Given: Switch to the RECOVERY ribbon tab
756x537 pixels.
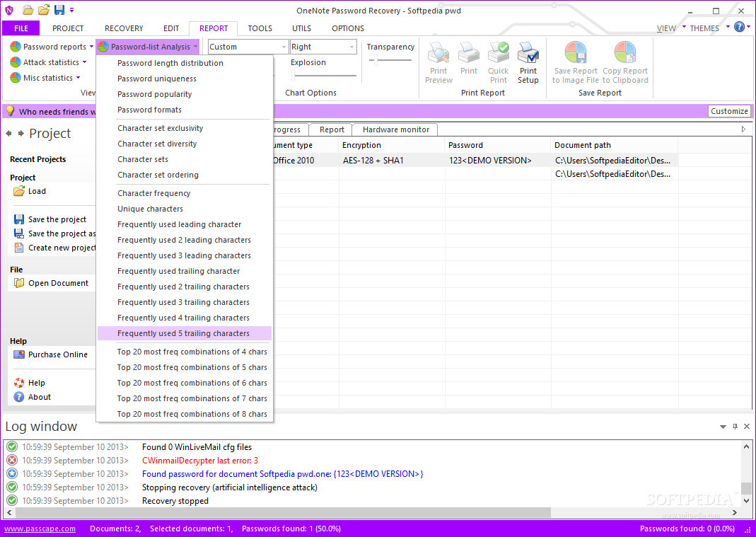Looking at the screenshot, I should (x=124, y=28).
